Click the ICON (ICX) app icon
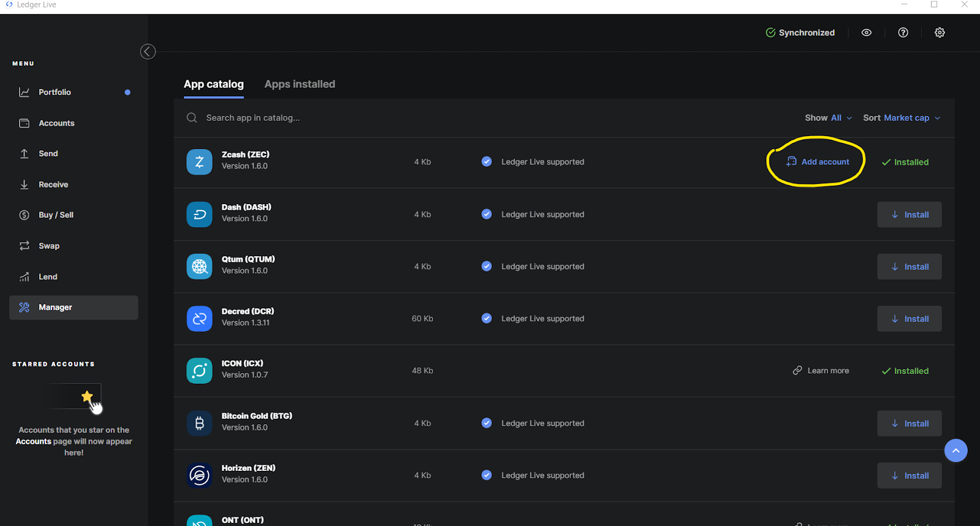This screenshot has width=980, height=526. [199, 371]
